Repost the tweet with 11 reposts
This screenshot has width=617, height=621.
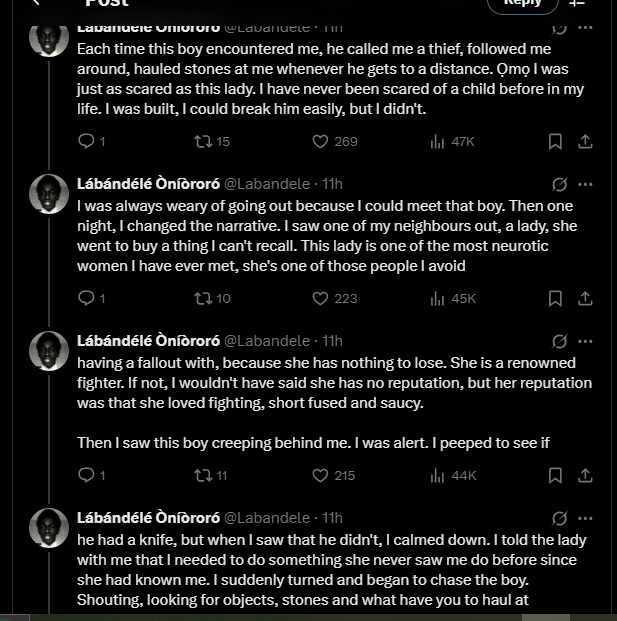click(203, 476)
